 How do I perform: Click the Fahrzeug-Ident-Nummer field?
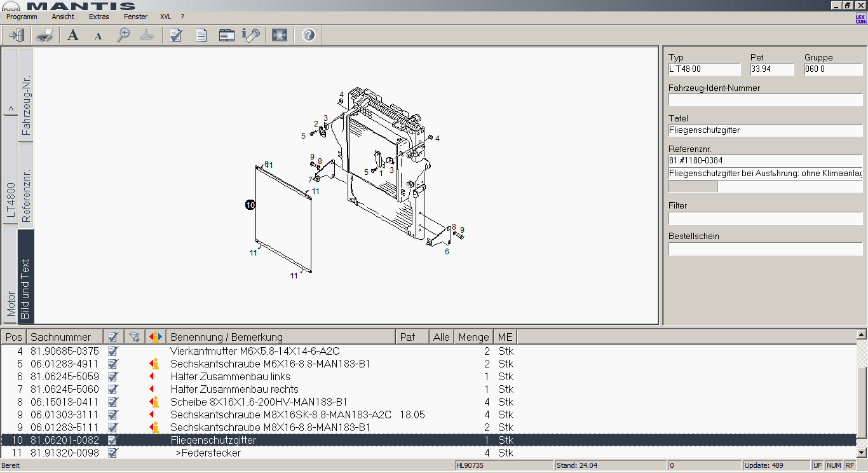[x=766, y=100]
